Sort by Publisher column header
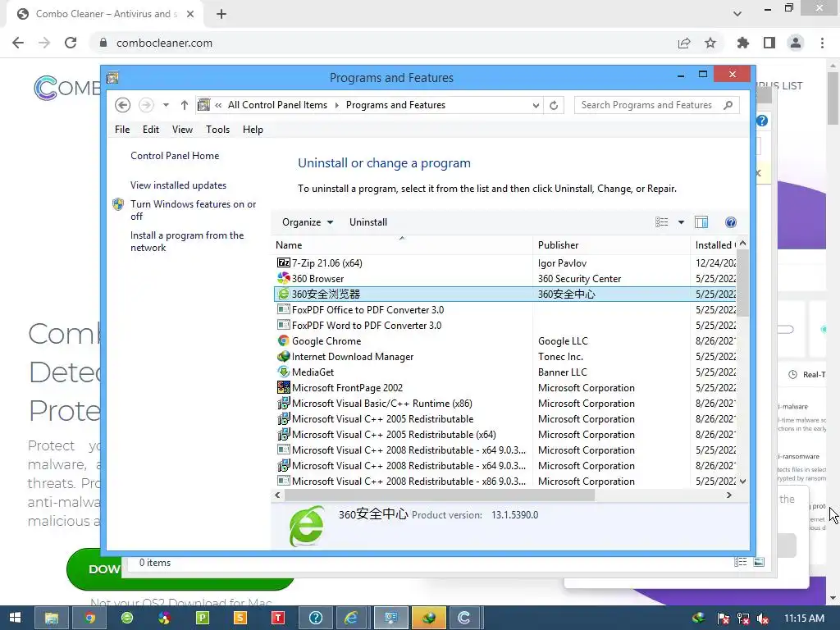 (611, 244)
